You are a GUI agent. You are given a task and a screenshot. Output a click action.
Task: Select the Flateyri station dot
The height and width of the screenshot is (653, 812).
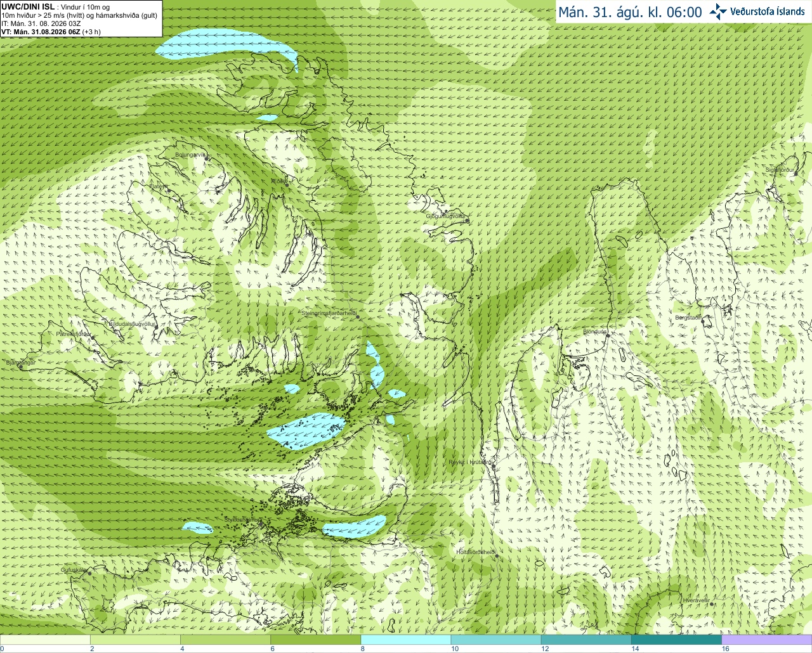click(169, 190)
